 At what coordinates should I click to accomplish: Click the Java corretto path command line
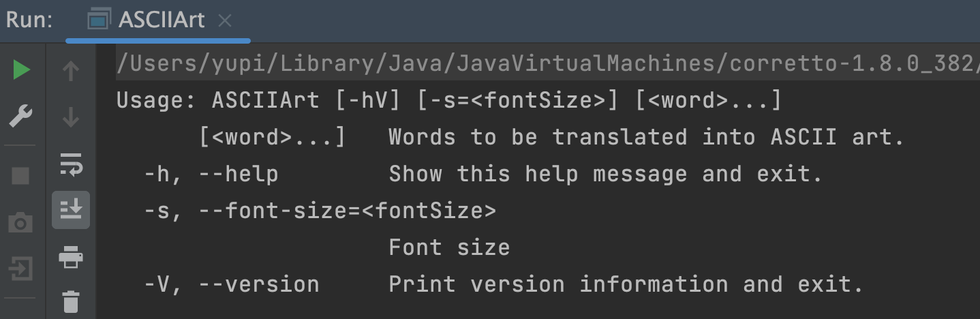click(545, 63)
